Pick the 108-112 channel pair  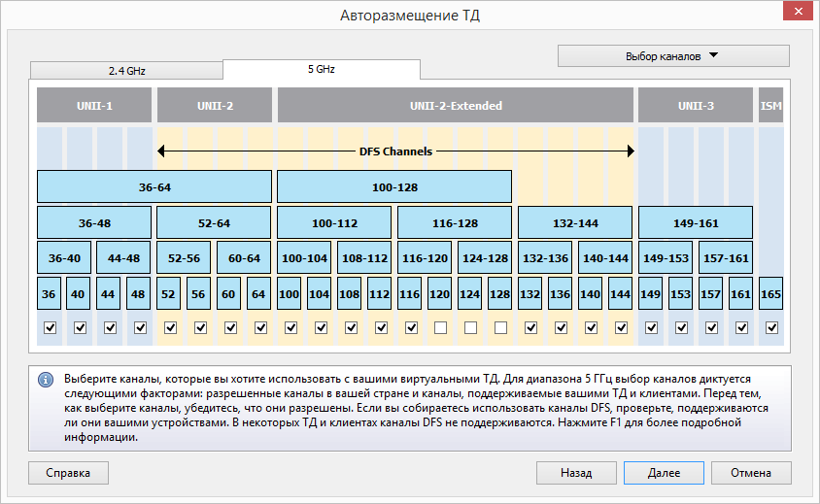(x=364, y=257)
